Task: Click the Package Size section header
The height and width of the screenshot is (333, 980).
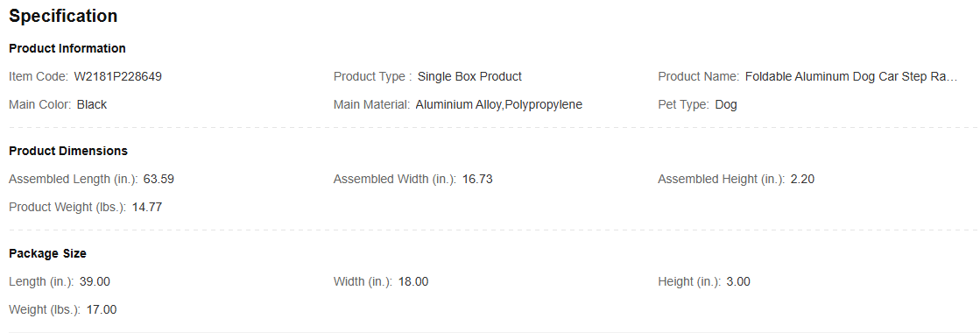Action: (x=47, y=254)
